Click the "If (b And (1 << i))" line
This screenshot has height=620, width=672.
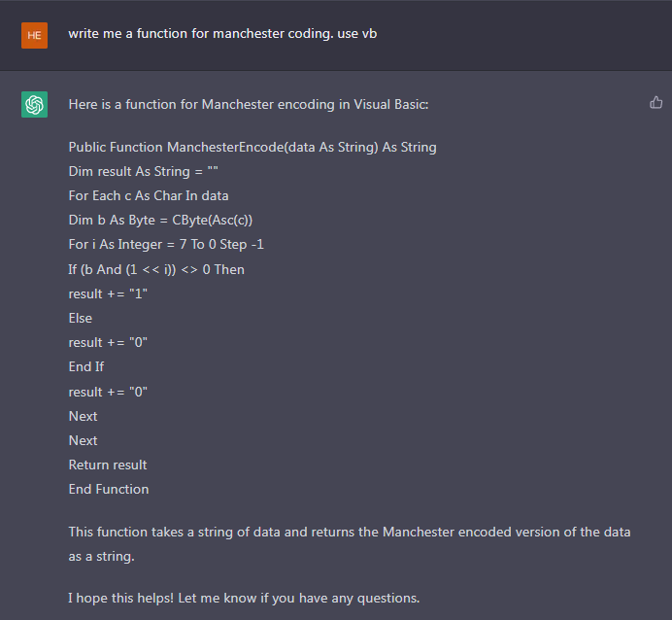pyautogui.click(x=155, y=269)
